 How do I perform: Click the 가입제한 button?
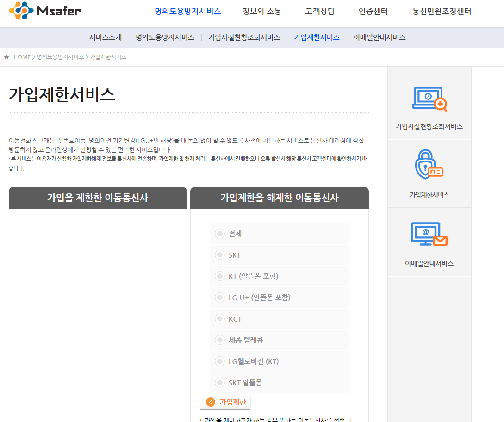[225, 402]
